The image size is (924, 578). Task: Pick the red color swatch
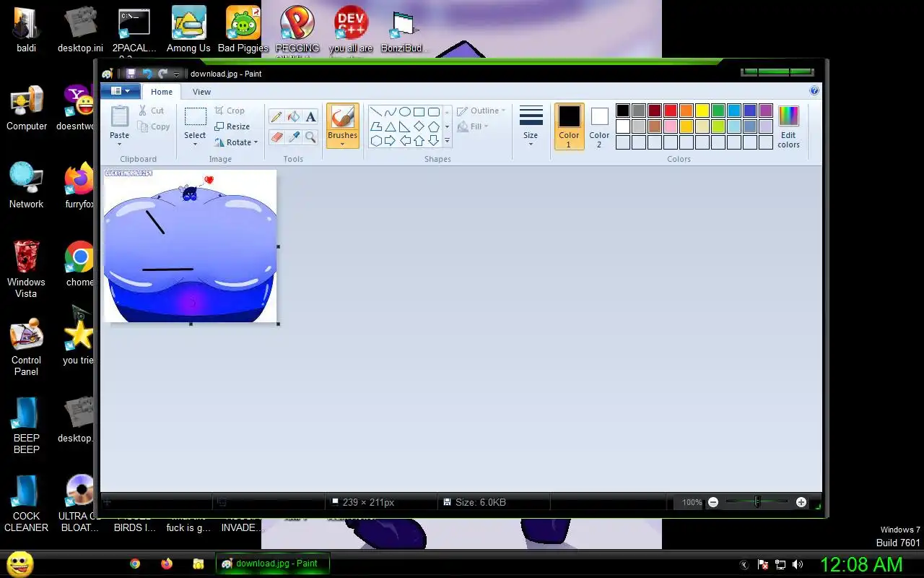671,111
